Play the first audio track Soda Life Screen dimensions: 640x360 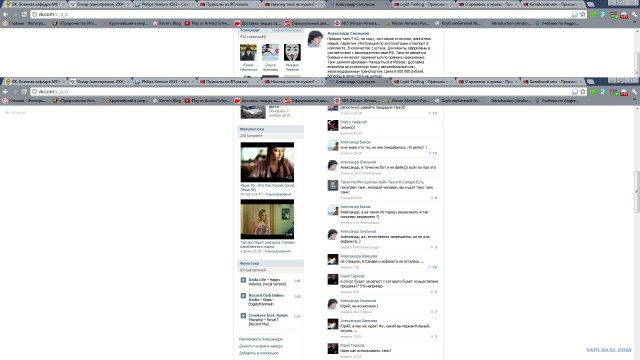click(x=243, y=280)
